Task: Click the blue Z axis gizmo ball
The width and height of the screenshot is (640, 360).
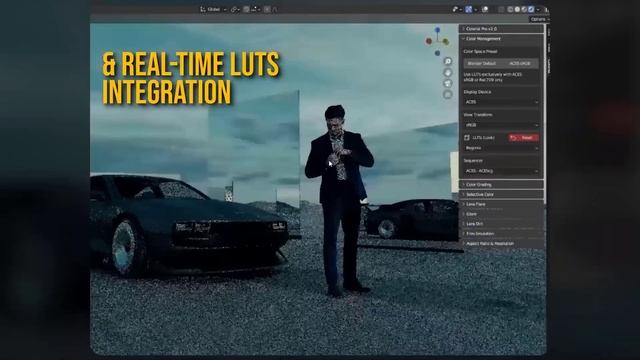Action: [x=438, y=30]
